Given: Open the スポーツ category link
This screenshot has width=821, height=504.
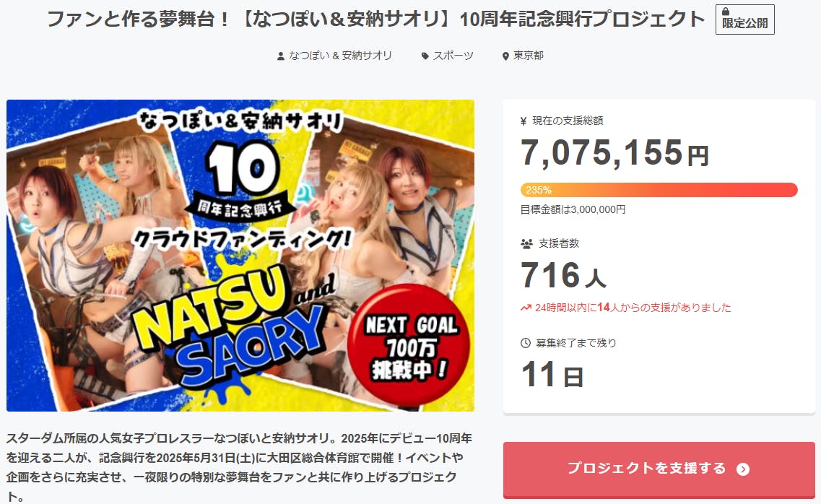Looking at the screenshot, I should [x=453, y=56].
